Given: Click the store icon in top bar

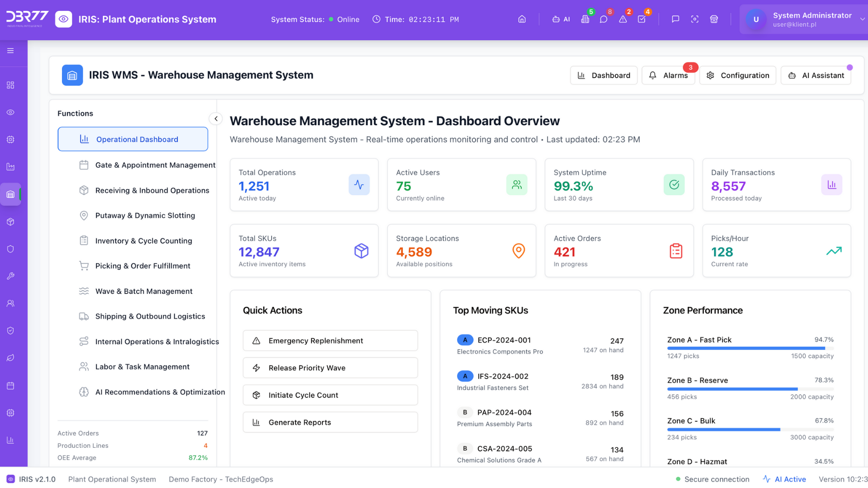Looking at the screenshot, I should pos(714,19).
